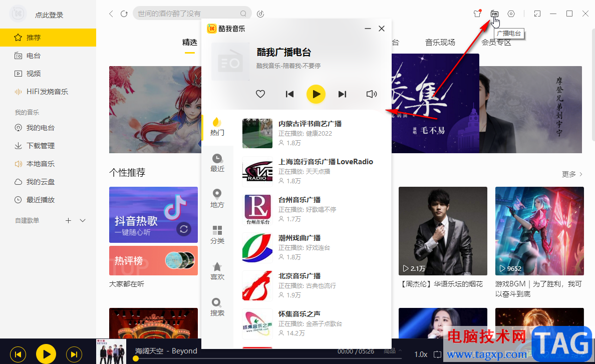Viewport: 595px width, 364px height.
Task: Click the 毛不易 banner image
Action: (x=435, y=103)
